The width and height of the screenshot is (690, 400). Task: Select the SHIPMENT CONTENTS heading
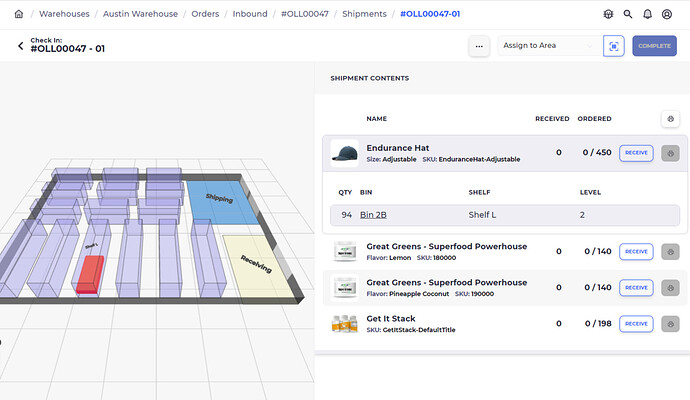tap(370, 78)
